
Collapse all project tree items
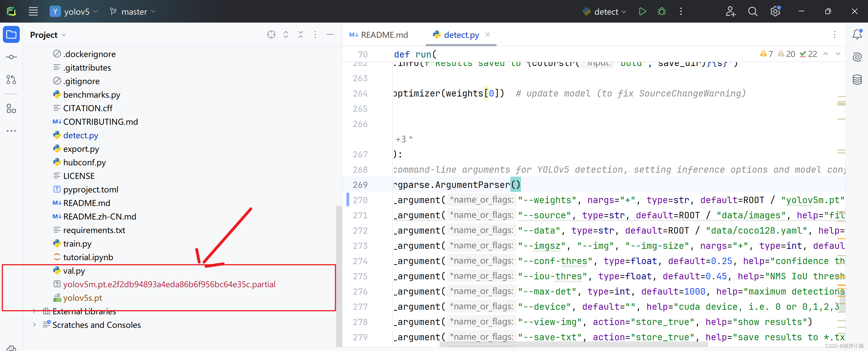(300, 35)
